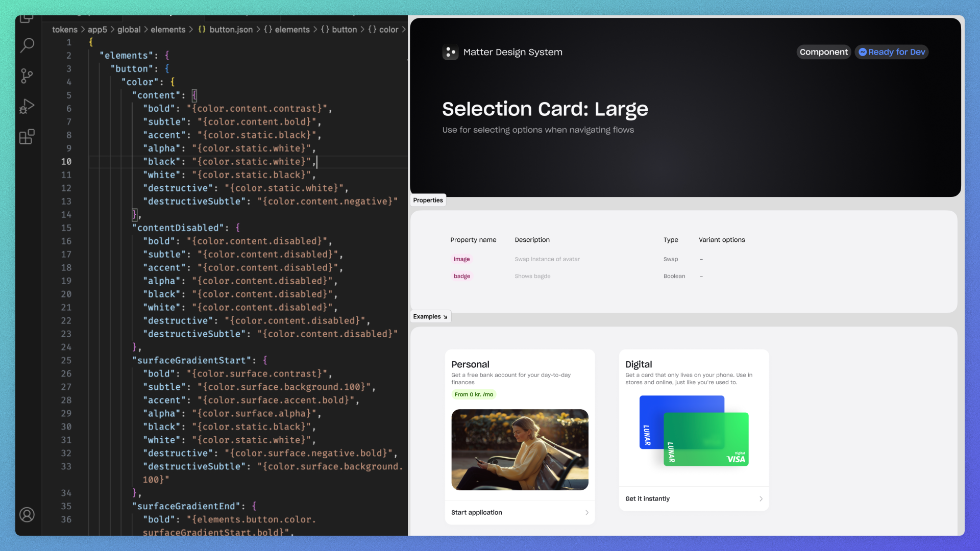Open the Run and Debug view
980x551 pixels.
coord(27,106)
